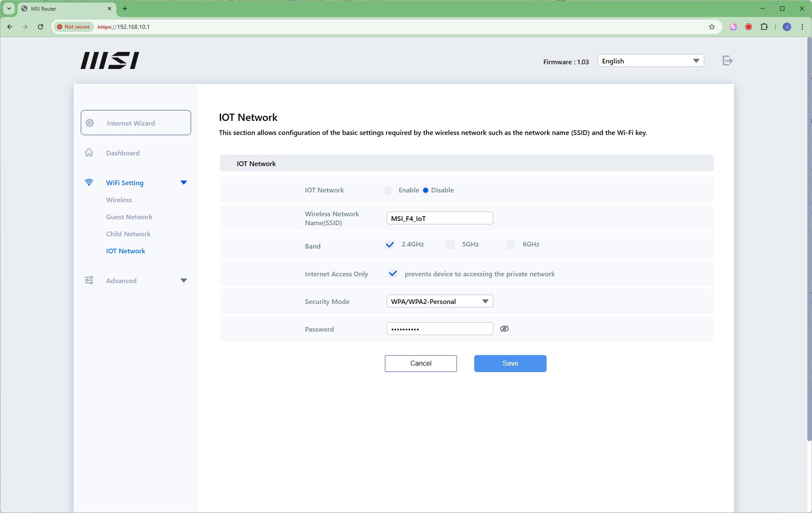Open the Guest Network menu item

coord(129,217)
